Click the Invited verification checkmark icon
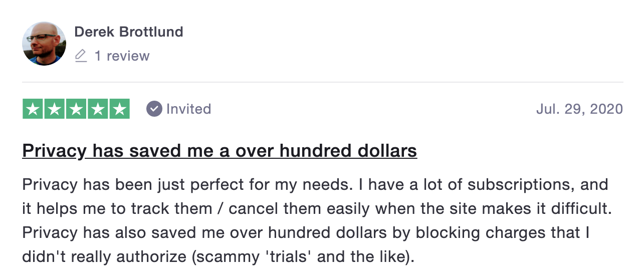Image resolution: width=644 pixels, height=280 pixels. point(154,109)
